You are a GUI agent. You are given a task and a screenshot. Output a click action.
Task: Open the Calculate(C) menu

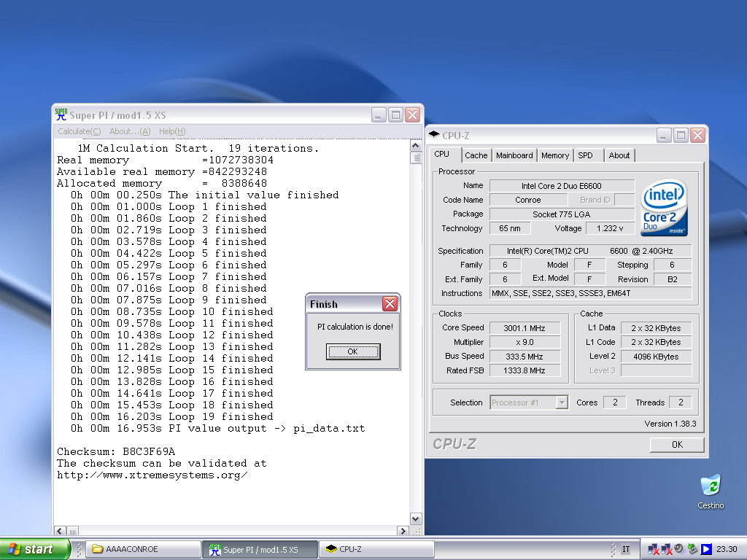coord(79,131)
